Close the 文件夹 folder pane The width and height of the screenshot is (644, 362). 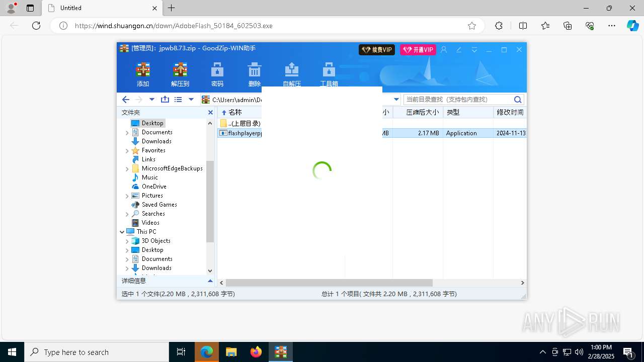coord(210,113)
